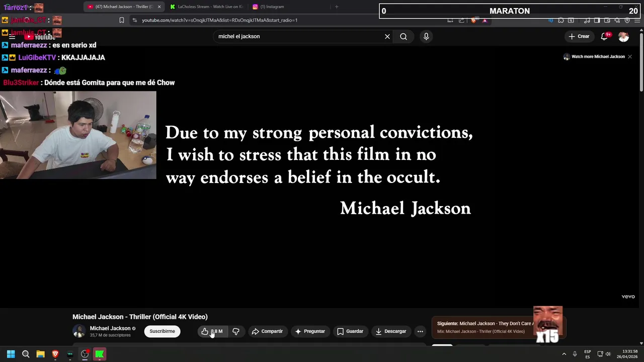Image resolution: width=644 pixels, height=362 pixels.
Task: Open Windows taskbar search
Action: click(26, 354)
